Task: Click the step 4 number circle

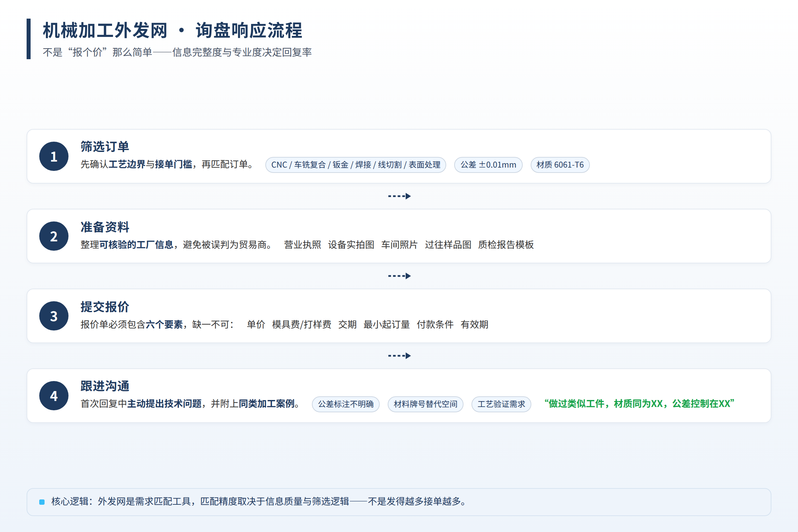Action: coord(54,396)
